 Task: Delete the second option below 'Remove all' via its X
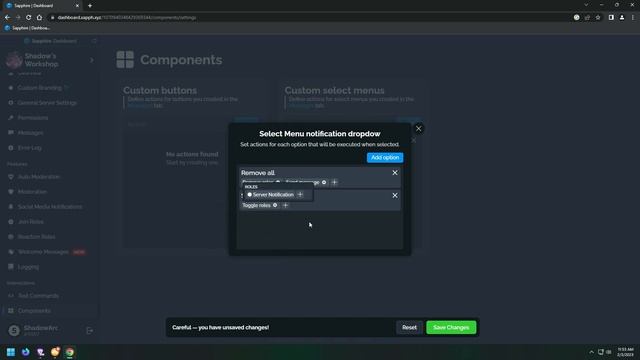tap(395, 196)
